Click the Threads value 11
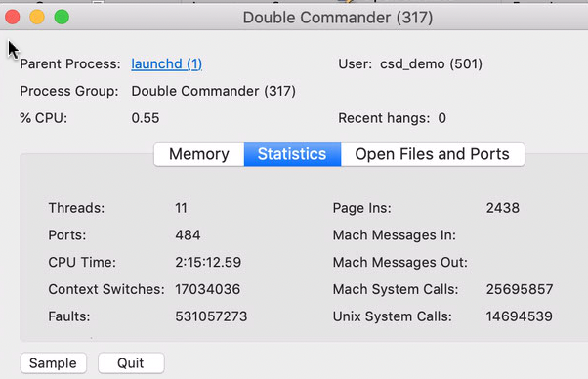Viewport: 588px width, 379px height. 181,208
